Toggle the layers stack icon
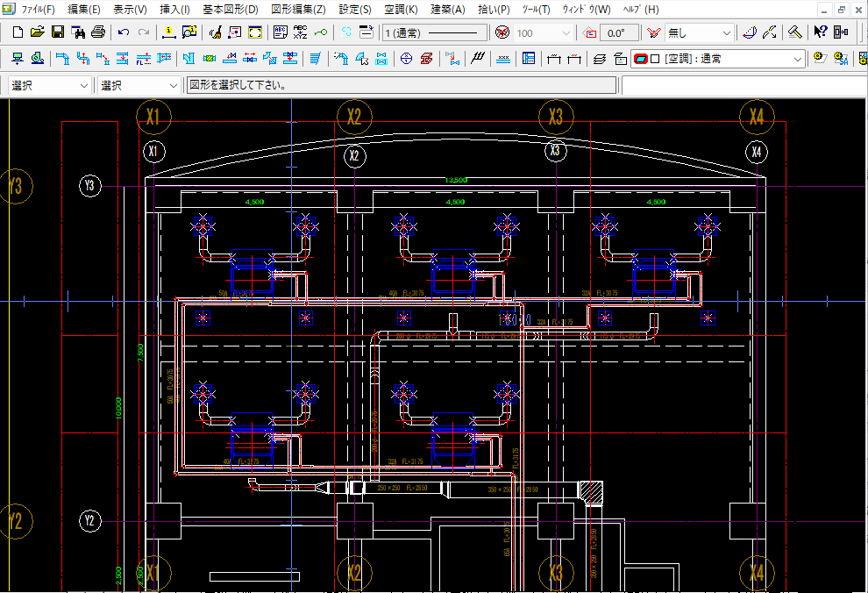This screenshot has width=868, height=593. pos(599,60)
